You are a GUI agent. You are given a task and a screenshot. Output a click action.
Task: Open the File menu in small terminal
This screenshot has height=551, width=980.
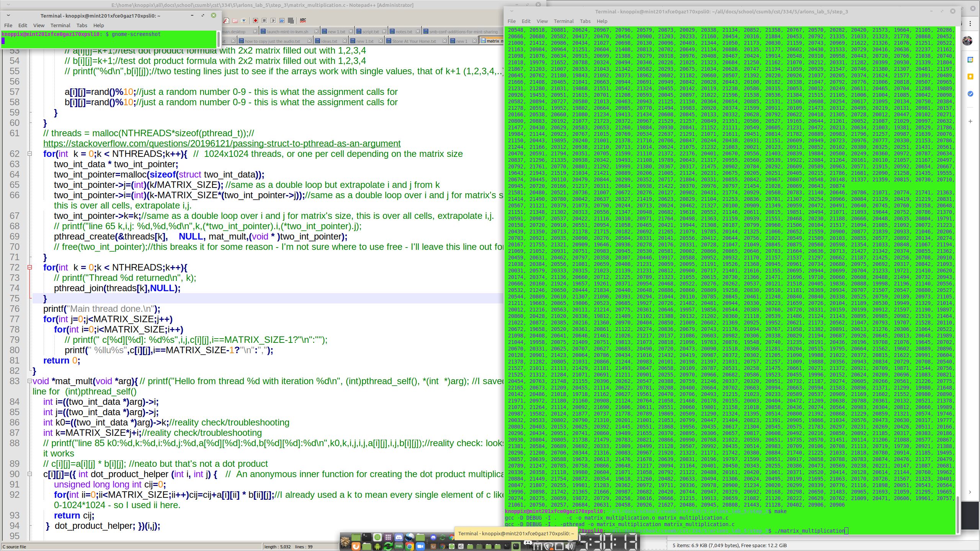pyautogui.click(x=8, y=25)
